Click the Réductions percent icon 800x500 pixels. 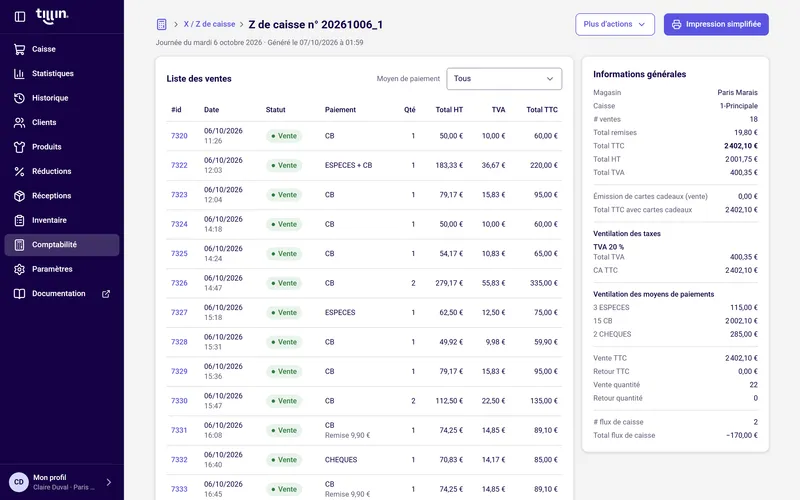(19, 171)
